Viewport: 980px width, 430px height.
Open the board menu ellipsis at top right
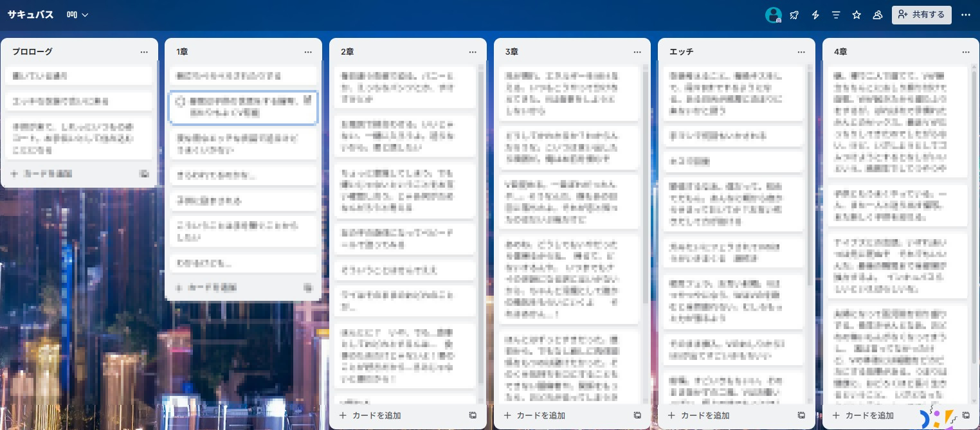pyautogui.click(x=965, y=15)
